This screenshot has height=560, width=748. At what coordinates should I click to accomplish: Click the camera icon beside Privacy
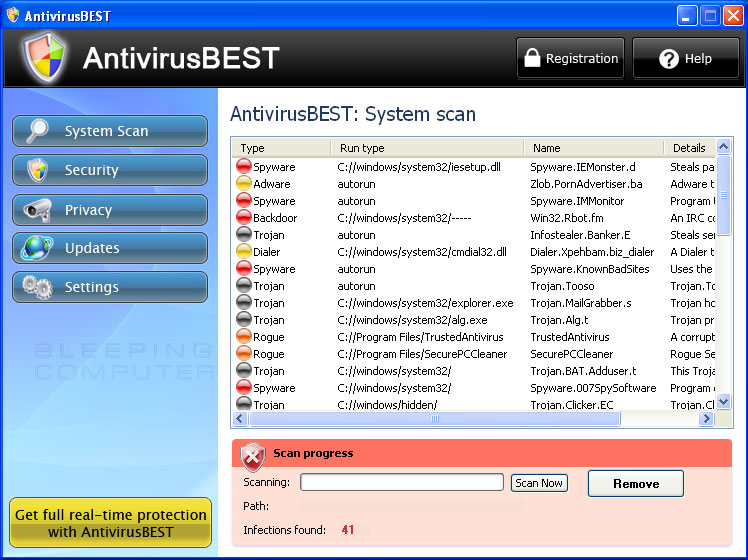[x=38, y=210]
